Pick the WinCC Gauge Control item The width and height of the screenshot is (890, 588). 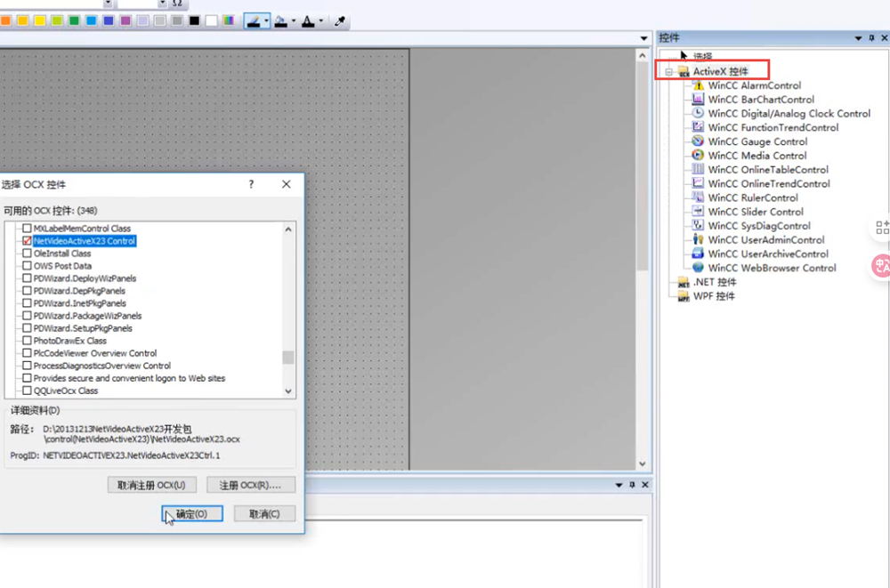pyautogui.click(x=757, y=141)
